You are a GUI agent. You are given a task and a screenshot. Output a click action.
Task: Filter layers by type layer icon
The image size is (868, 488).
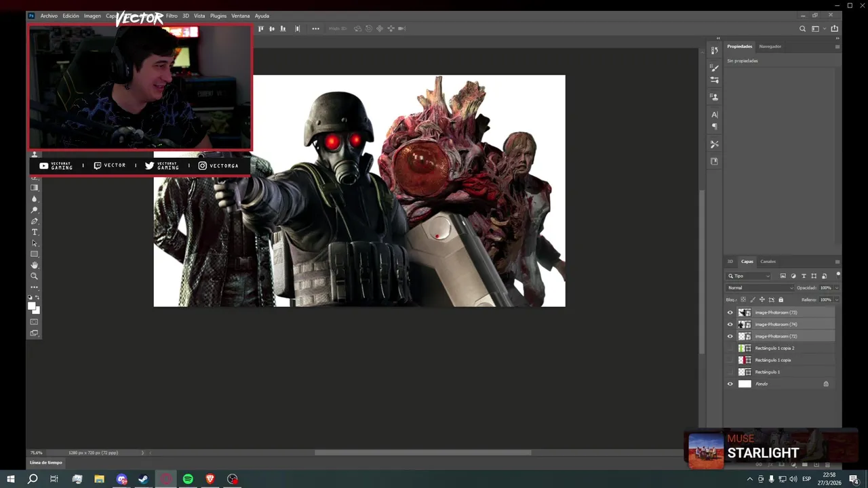coord(804,276)
